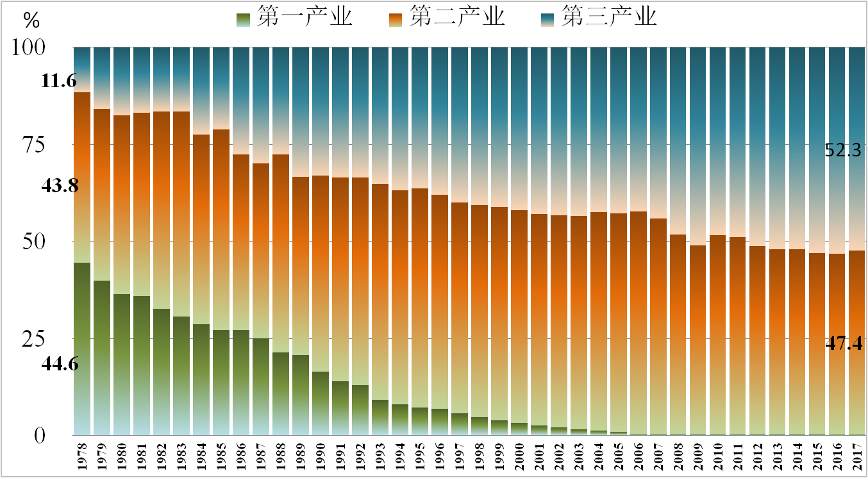Viewport: 868px width, 478px height.
Task: Click the orange 第二产业 legend swatch
Action: pos(397,19)
